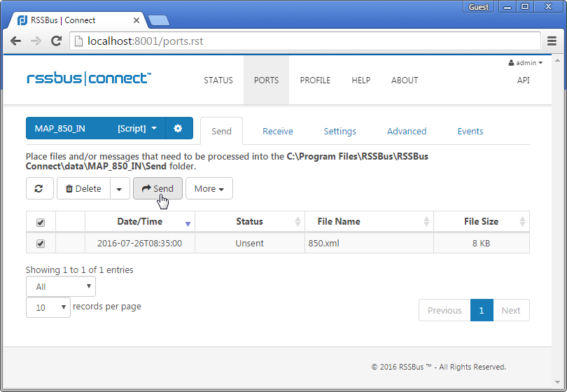Sort the File Size column

pos(521,222)
